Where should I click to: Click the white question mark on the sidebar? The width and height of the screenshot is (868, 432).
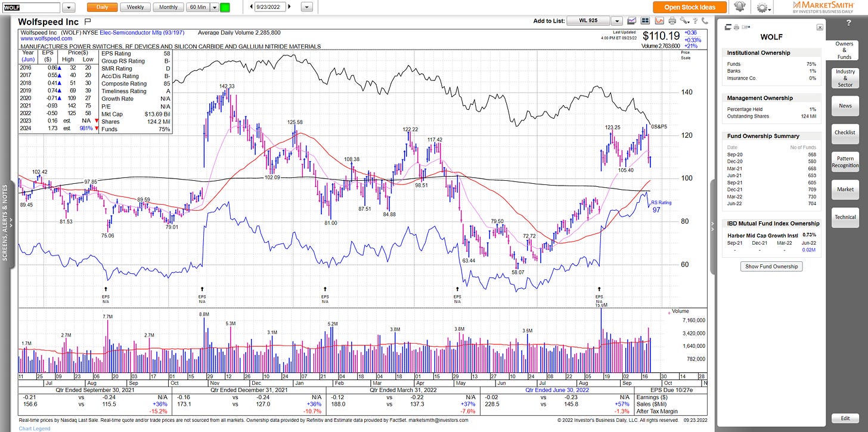(x=849, y=23)
